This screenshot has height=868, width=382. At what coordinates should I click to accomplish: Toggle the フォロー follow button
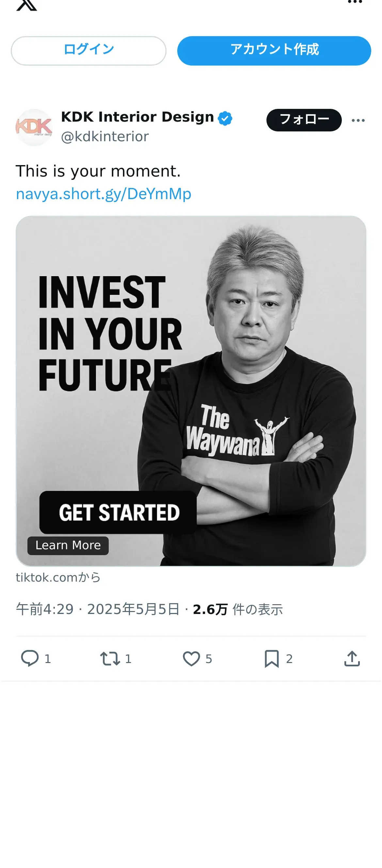pyautogui.click(x=304, y=120)
